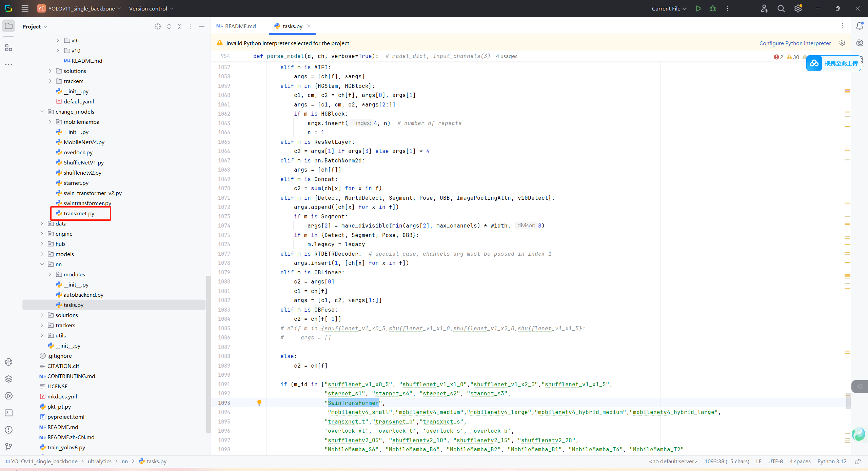Collapse all in the Project panel
Screen dimensions: 868x471
[x=180, y=26]
